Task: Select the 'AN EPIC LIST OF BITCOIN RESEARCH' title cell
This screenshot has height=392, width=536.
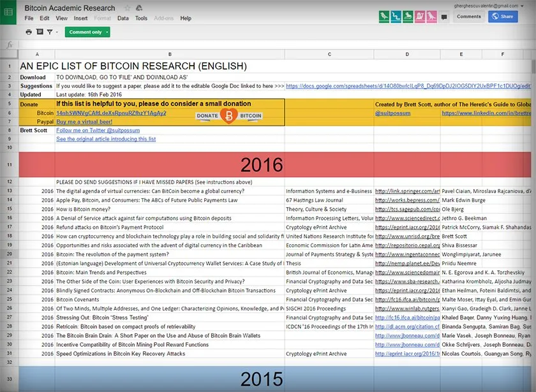Action: (x=133, y=66)
